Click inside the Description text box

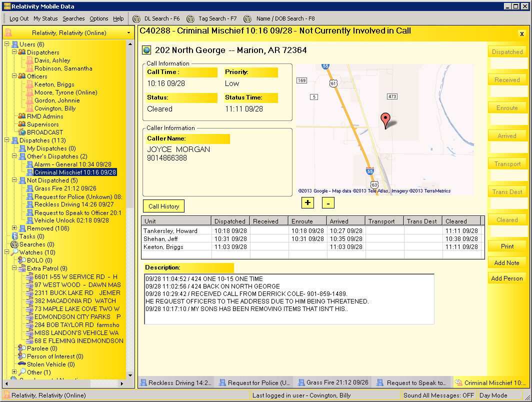click(289, 299)
